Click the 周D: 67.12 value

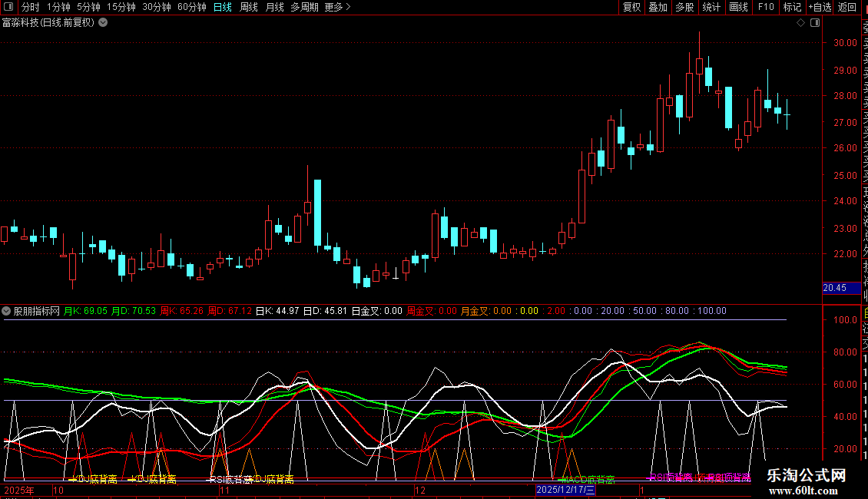point(230,311)
